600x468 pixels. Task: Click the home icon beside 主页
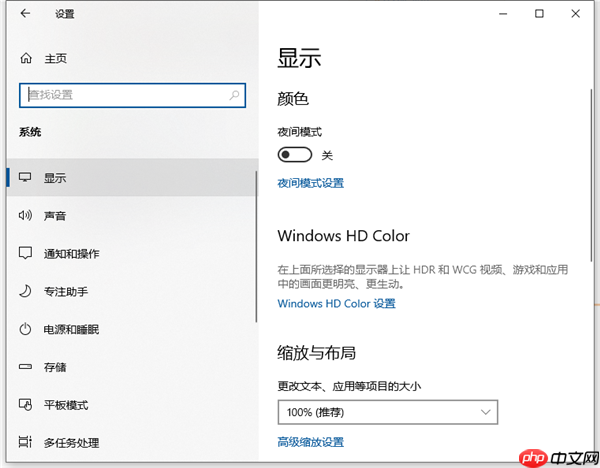26,58
